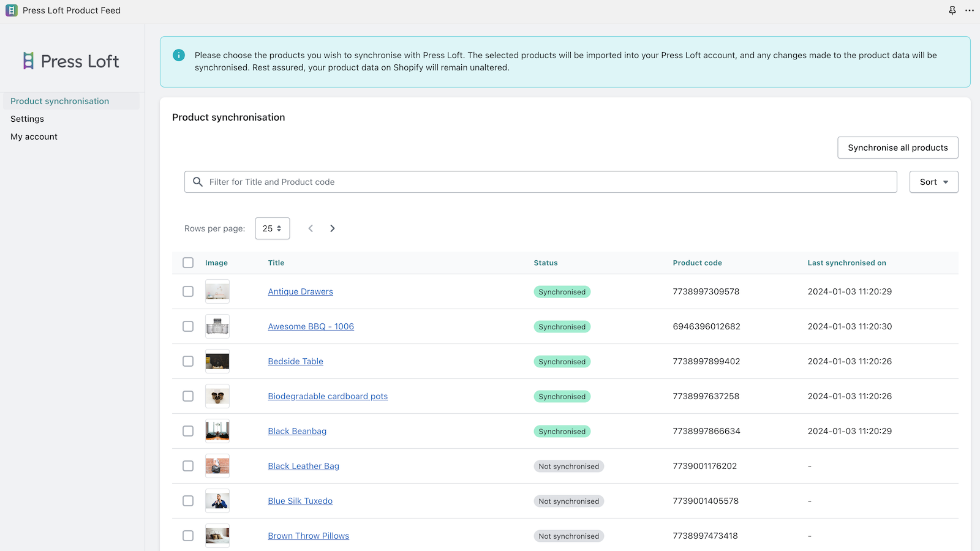Click the Press Loft logo in the sidebar
The width and height of the screenshot is (980, 551).
tap(71, 61)
